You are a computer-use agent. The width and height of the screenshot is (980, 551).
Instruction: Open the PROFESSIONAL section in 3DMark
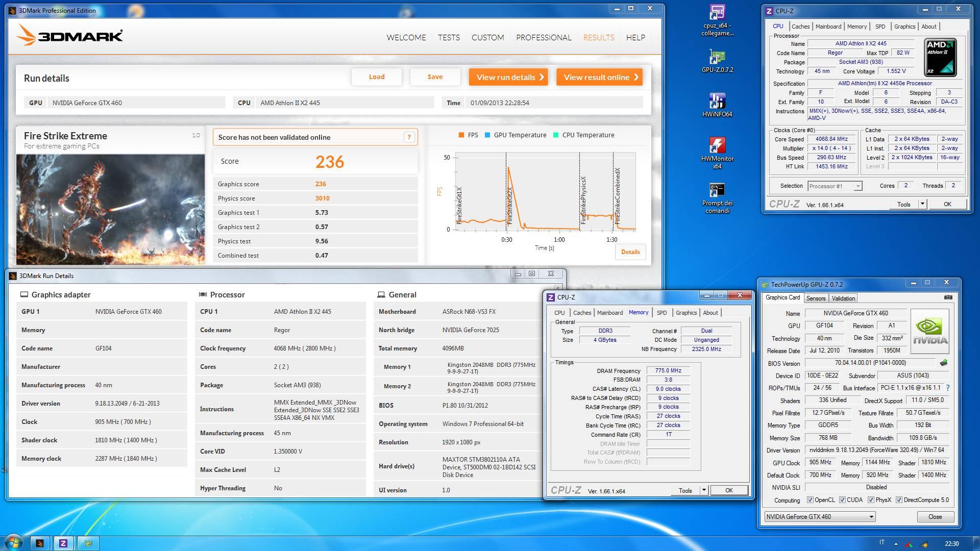[x=544, y=37]
